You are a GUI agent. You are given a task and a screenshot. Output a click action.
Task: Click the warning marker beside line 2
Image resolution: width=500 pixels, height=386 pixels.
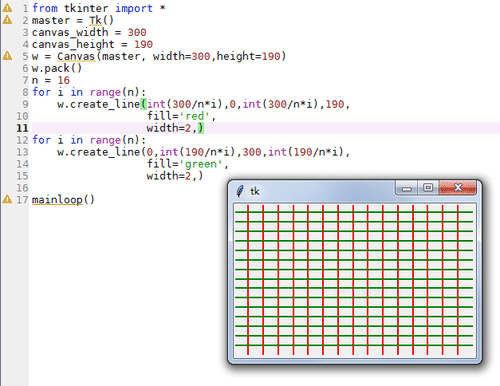(x=7, y=20)
